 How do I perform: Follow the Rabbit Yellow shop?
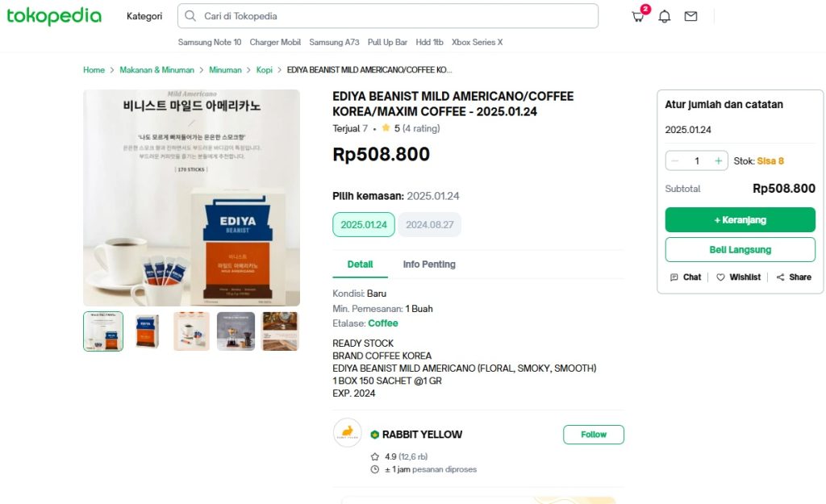coord(593,435)
